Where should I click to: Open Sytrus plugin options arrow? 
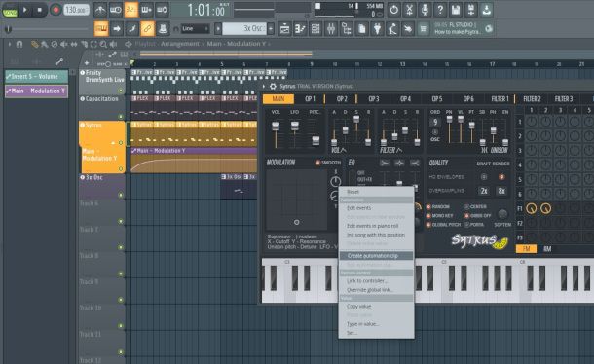[x=265, y=86]
